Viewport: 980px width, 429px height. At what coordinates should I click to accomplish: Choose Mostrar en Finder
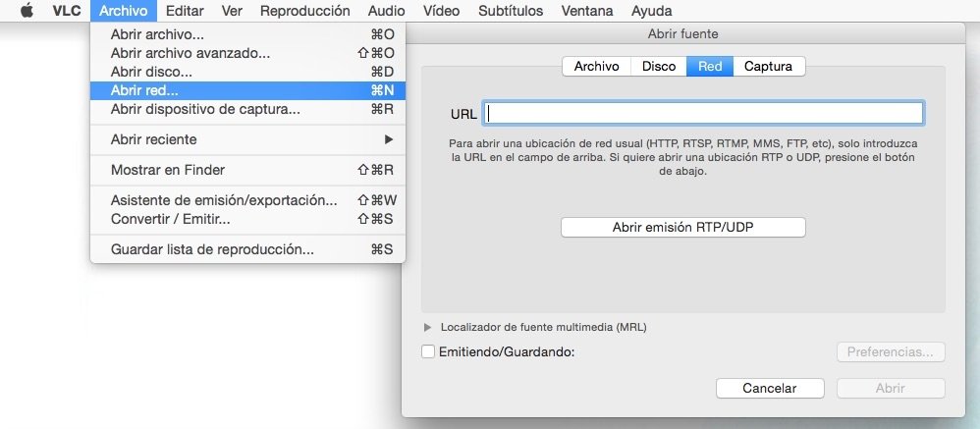[247, 170]
